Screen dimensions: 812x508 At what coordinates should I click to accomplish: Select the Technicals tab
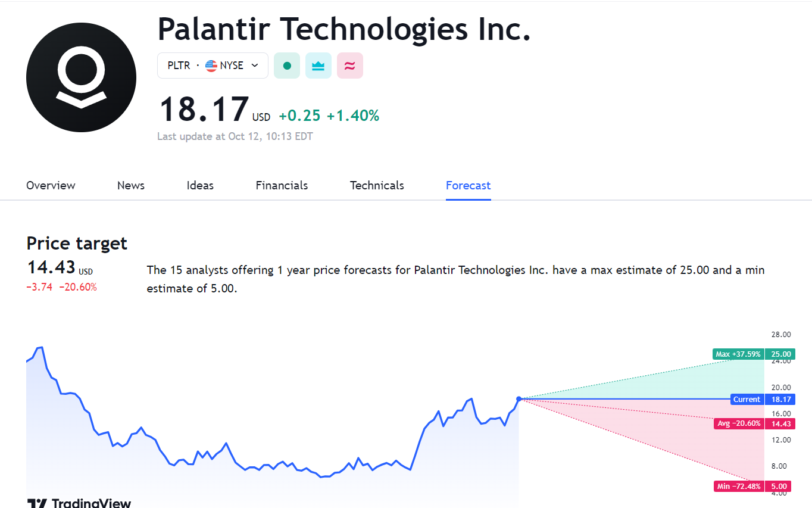(x=377, y=185)
